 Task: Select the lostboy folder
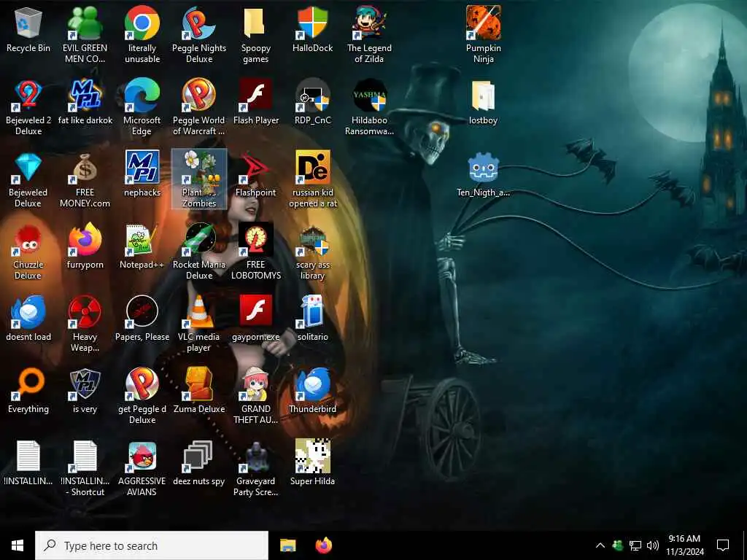pyautogui.click(x=483, y=101)
